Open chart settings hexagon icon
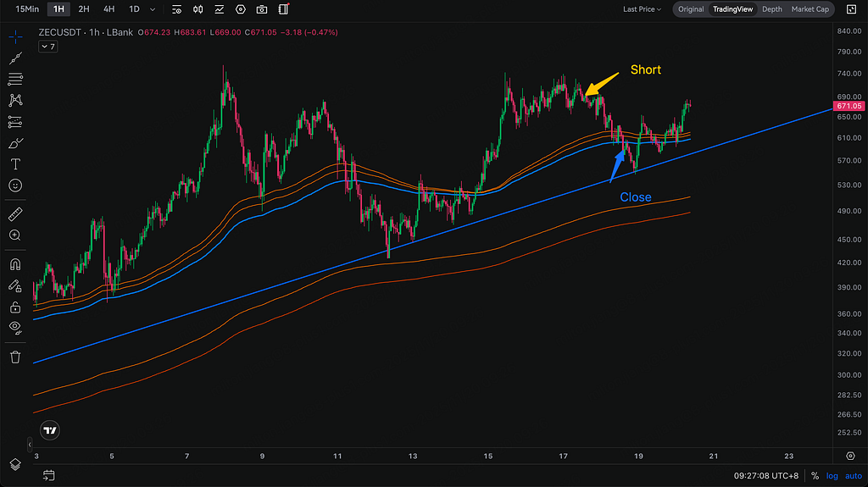This screenshot has height=487, width=868. 240,9
